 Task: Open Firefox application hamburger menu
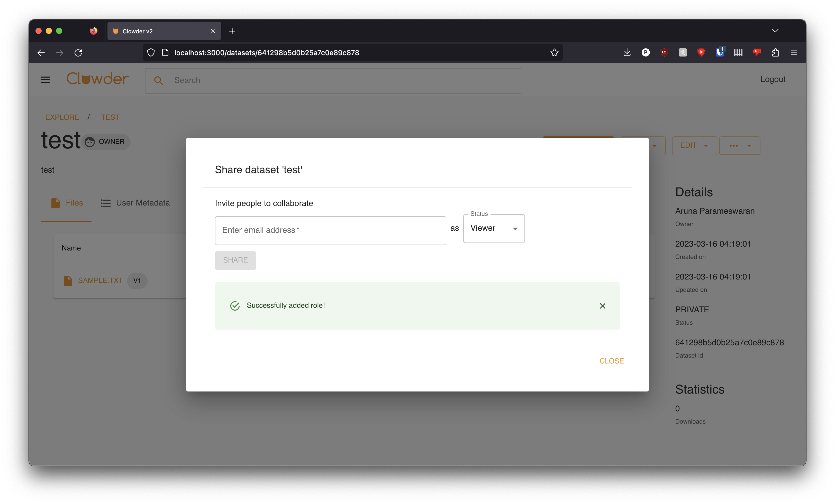click(794, 52)
